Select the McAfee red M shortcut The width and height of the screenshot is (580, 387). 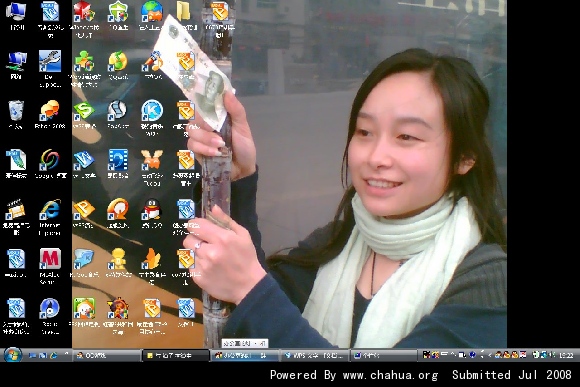point(50,266)
